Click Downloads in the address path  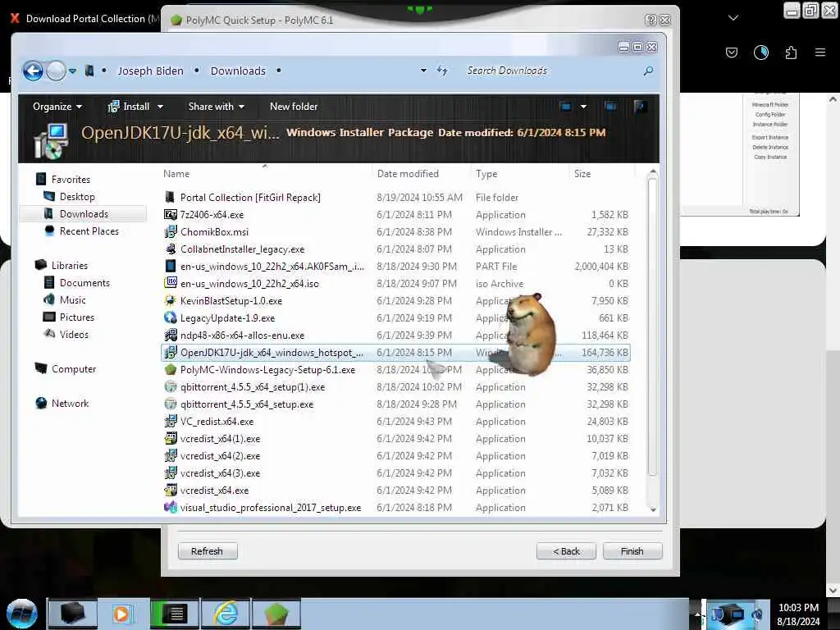[x=238, y=71]
